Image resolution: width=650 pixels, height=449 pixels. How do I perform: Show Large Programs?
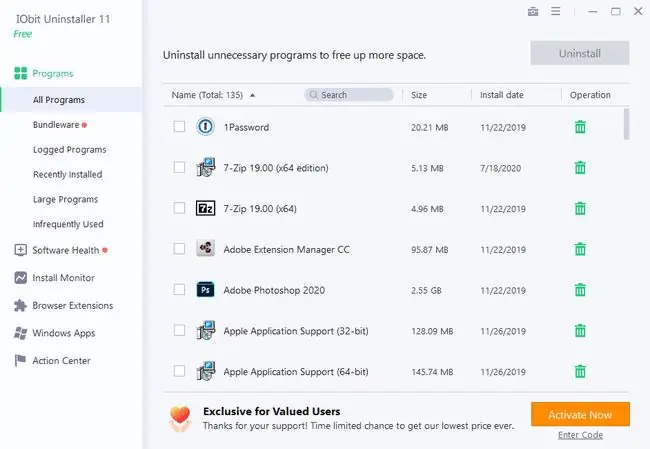(65, 199)
